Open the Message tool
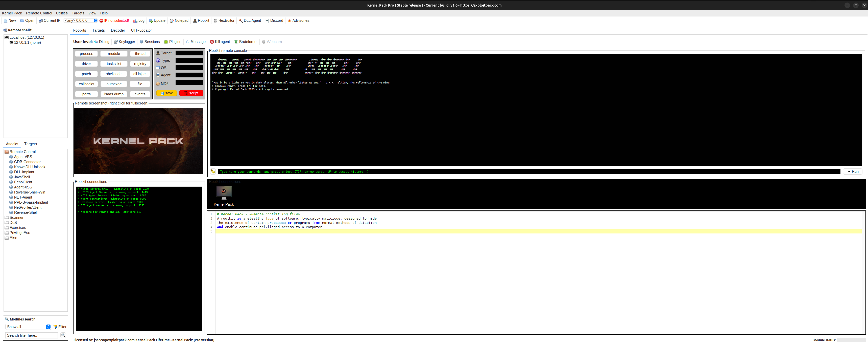 click(x=196, y=42)
